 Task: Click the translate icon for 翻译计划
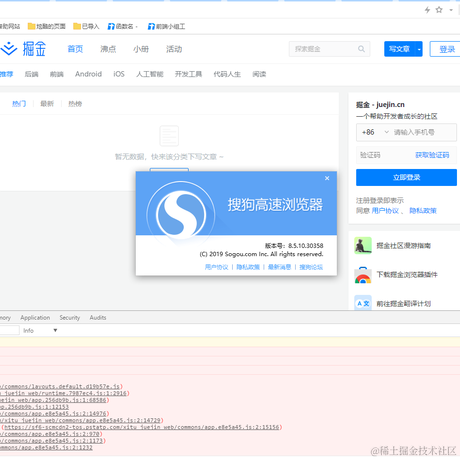(363, 303)
